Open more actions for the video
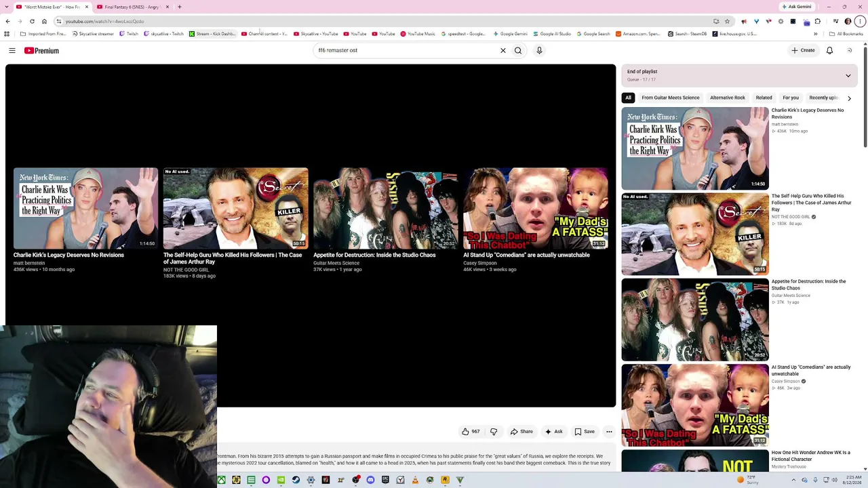The height and width of the screenshot is (488, 868). (609, 432)
